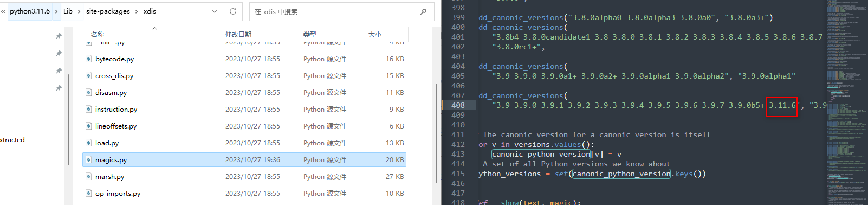Viewport: 868px width, 205px height.
Task: Click the 27 KB size of marsh.py
Action: point(395,176)
